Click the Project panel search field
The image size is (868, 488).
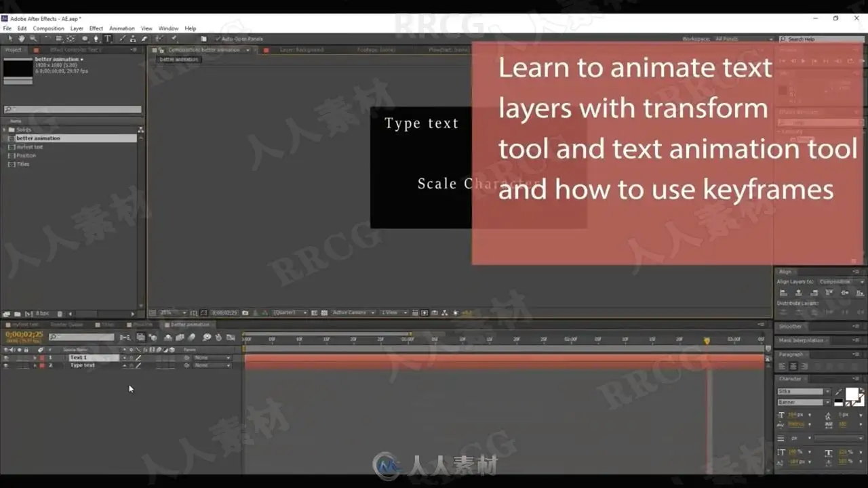coord(73,109)
